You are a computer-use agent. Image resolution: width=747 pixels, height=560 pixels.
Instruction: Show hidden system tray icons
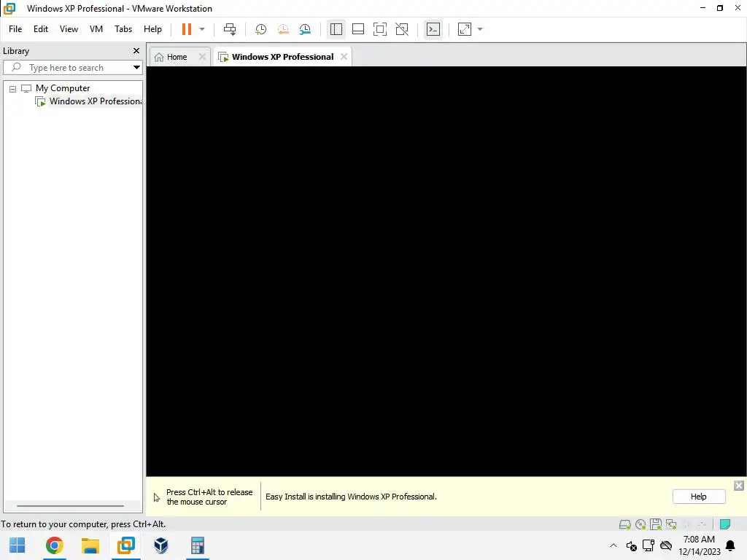(613, 545)
